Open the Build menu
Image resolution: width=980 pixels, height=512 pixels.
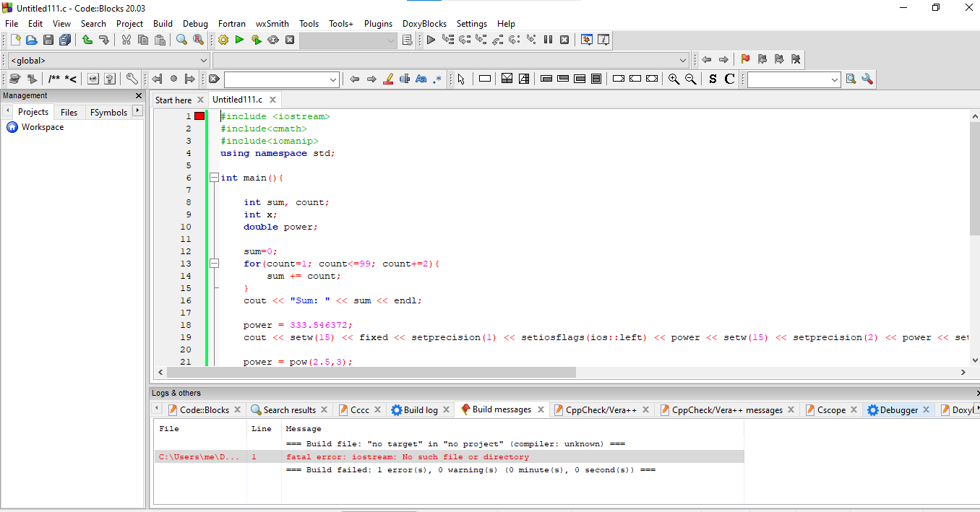point(163,24)
